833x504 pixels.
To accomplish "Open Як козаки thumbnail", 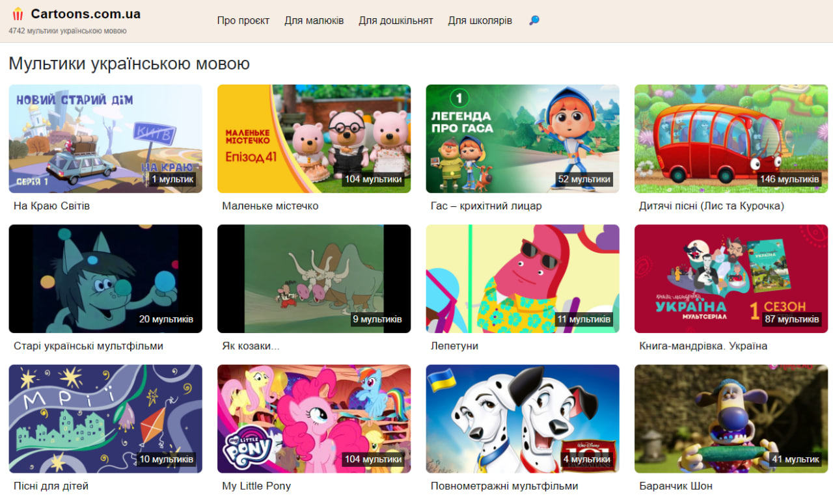I will tap(314, 279).
